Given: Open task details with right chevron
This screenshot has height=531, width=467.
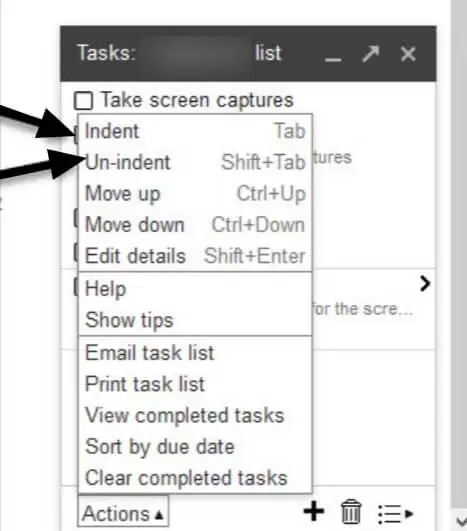Looking at the screenshot, I should pyautogui.click(x=425, y=283).
